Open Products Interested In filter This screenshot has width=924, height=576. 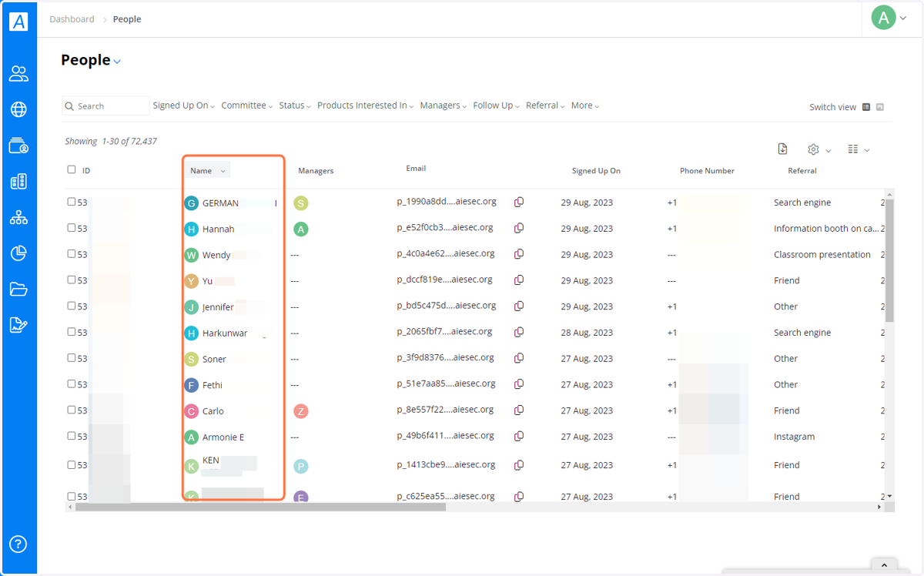(366, 105)
